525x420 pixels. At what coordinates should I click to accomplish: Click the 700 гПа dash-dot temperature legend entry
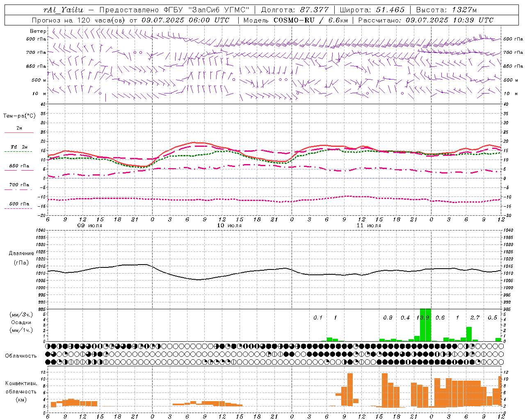19,185
